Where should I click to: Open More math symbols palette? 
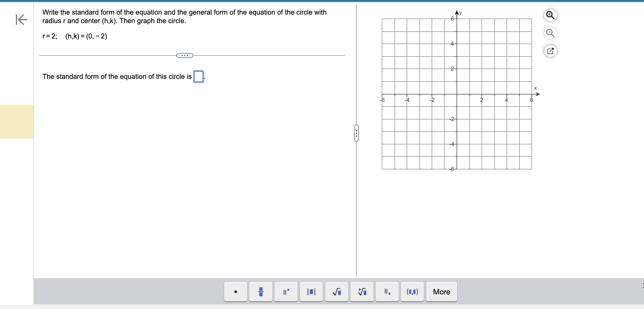(x=441, y=292)
